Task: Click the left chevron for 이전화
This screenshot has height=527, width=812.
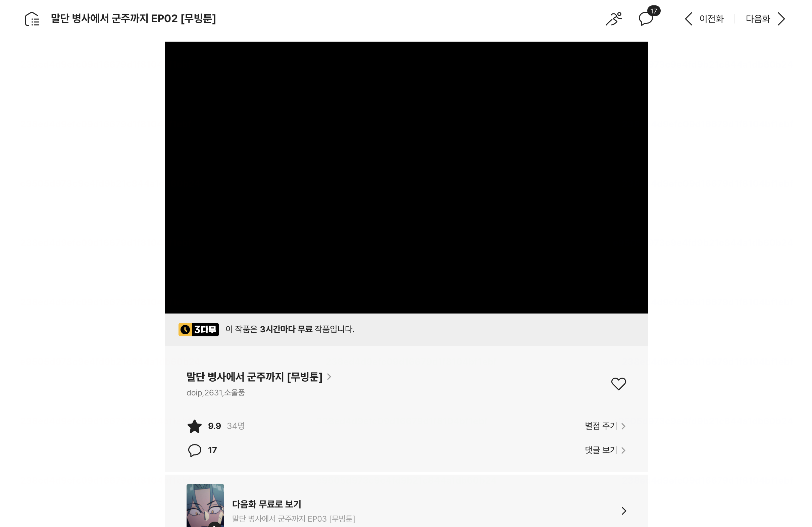Action: click(x=689, y=19)
